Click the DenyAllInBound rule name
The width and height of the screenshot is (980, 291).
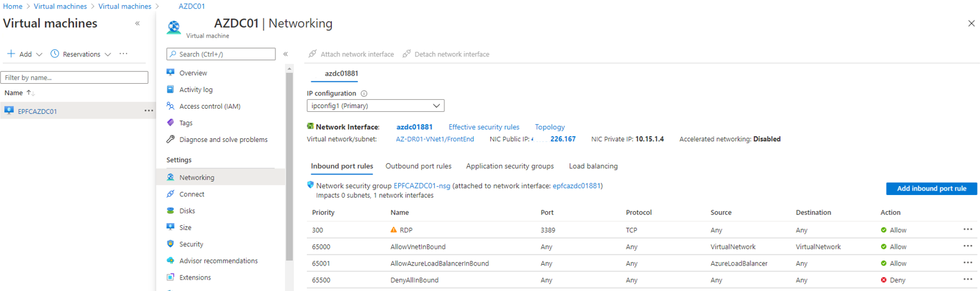point(414,279)
